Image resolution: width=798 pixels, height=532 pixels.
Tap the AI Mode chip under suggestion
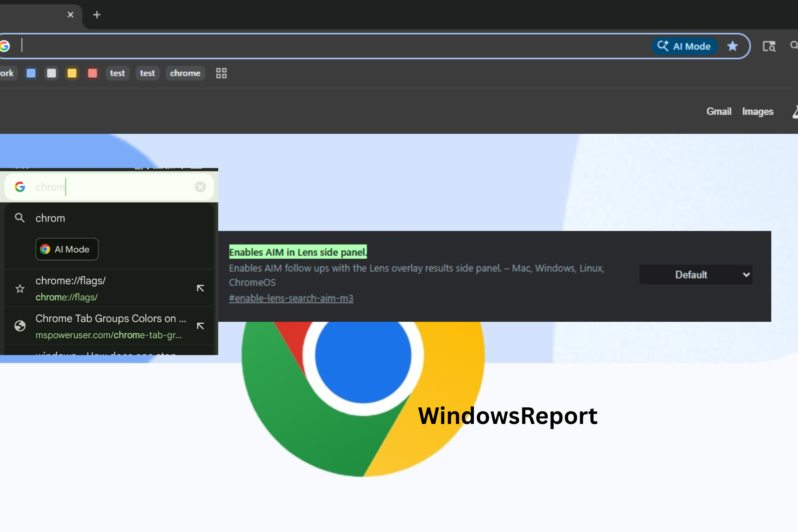click(67, 249)
